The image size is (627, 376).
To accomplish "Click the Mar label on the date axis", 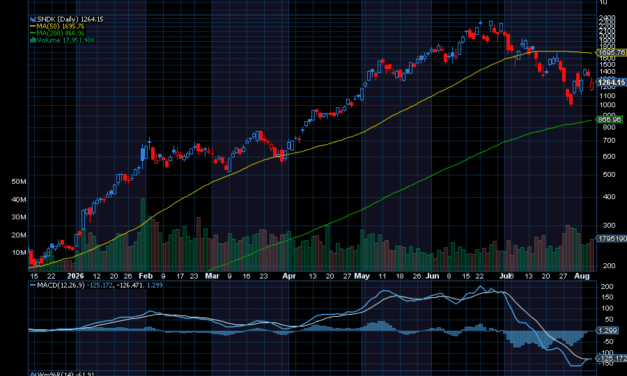I will click(x=212, y=276).
